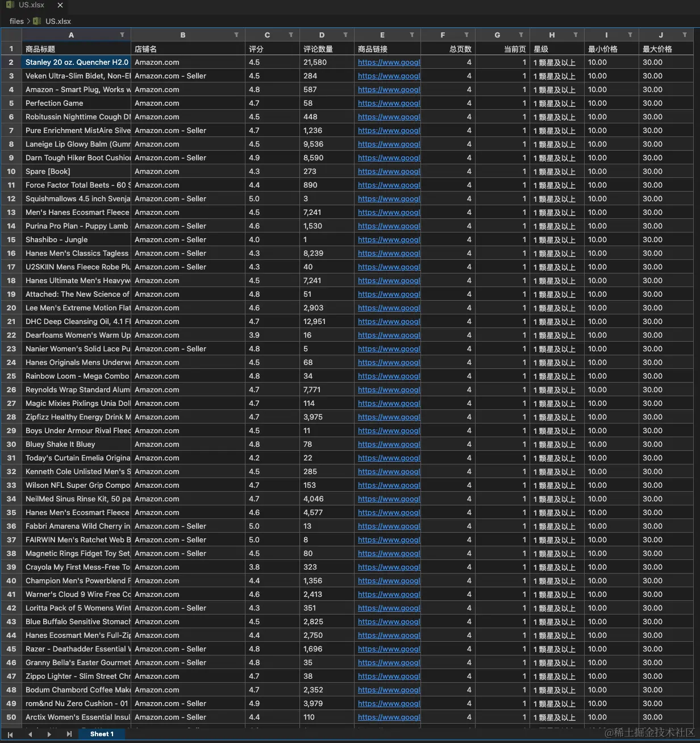Image resolution: width=700 pixels, height=743 pixels.
Task: Close the US.xlsx editor tab
Action: coord(60,5)
